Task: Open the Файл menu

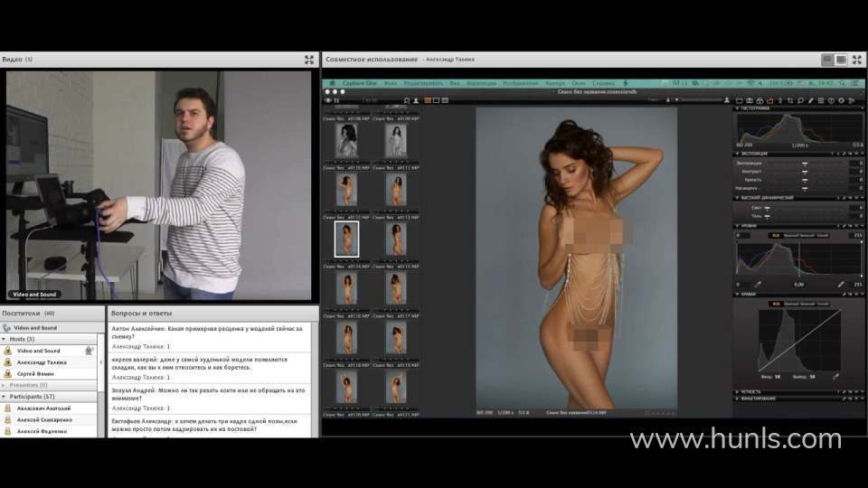Action: (x=391, y=83)
